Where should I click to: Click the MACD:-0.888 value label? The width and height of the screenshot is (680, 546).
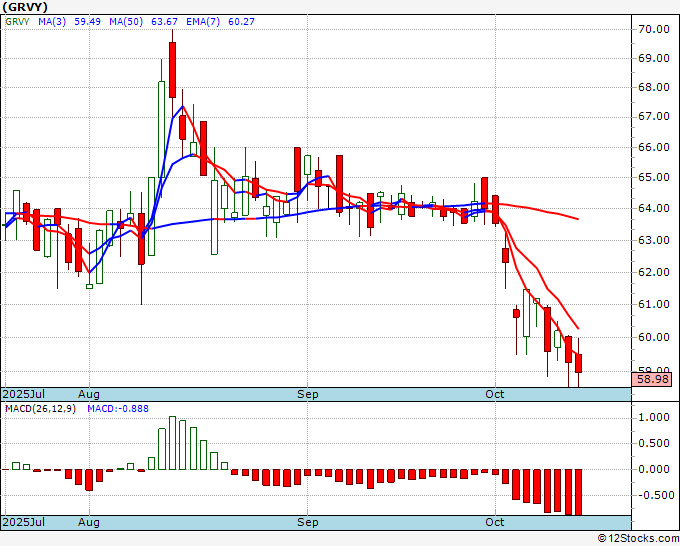click(118, 409)
